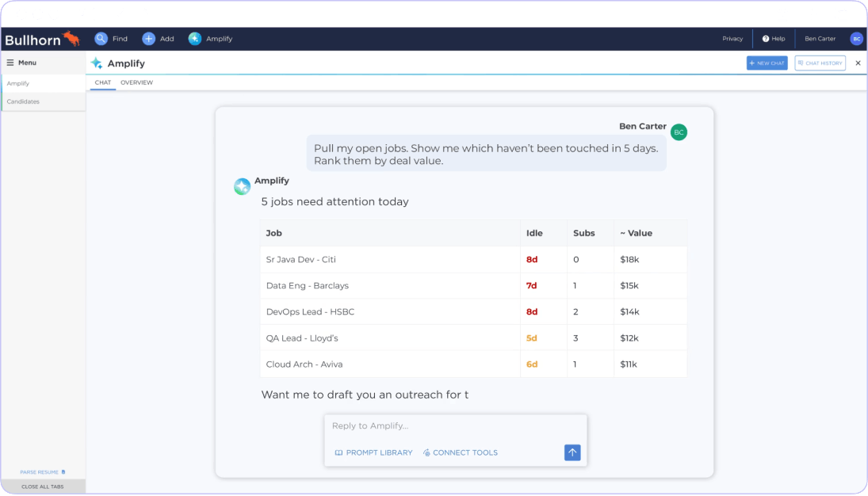This screenshot has height=496, width=868.
Task: Toggle the hamburger Menu icon
Action: click(x=10, y=63)
